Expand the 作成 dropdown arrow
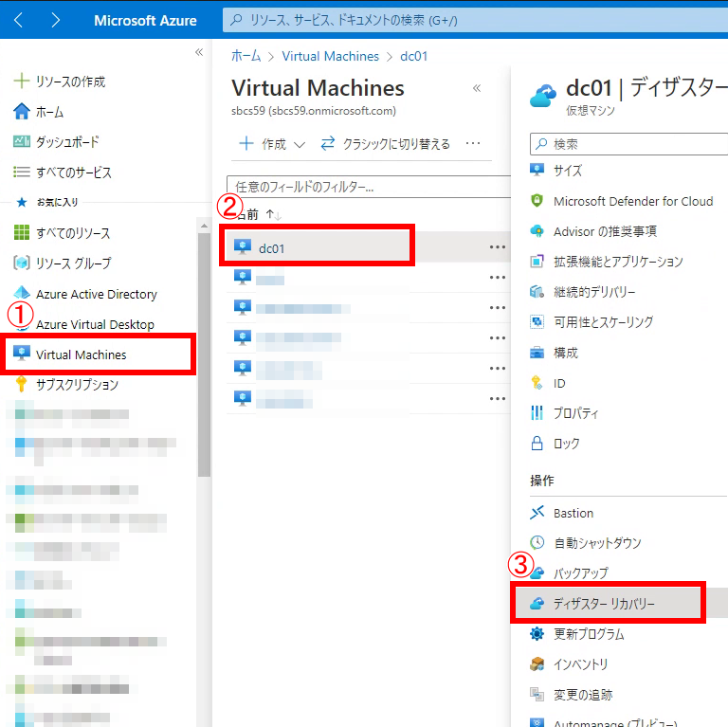Image resolution: width=728 pixels, height=727 pixels. [x=300, y=144]
